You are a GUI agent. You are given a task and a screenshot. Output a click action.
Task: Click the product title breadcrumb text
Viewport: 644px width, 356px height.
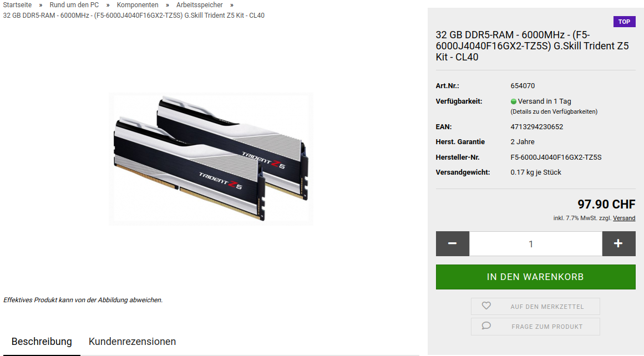(x=134, y=16)
